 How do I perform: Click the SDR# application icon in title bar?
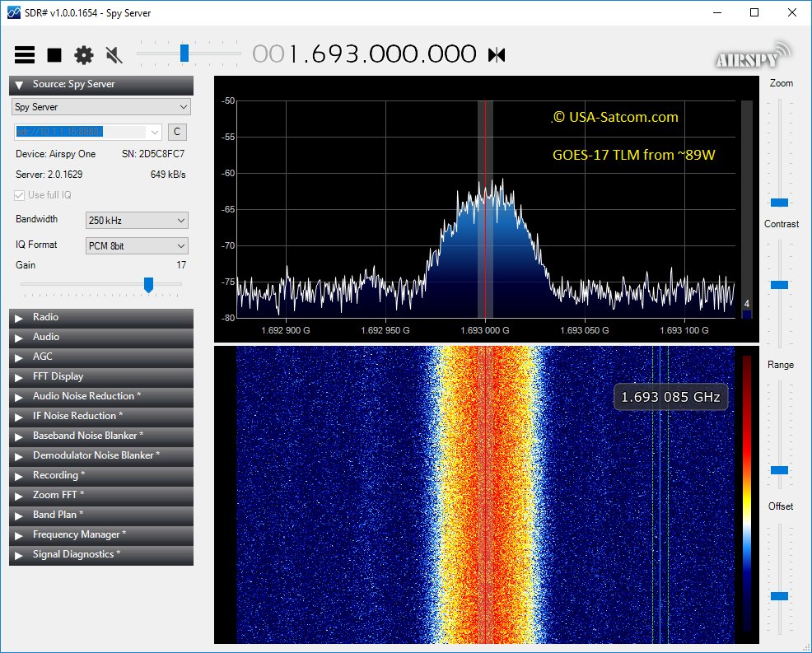pyautogui.click(x=12, y=13)
